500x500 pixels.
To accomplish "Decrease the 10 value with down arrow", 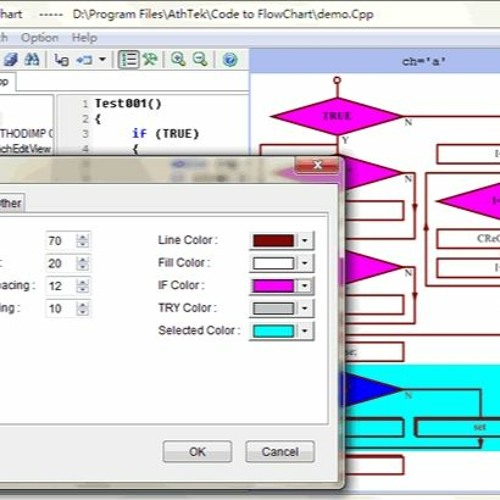I will 82,313.
